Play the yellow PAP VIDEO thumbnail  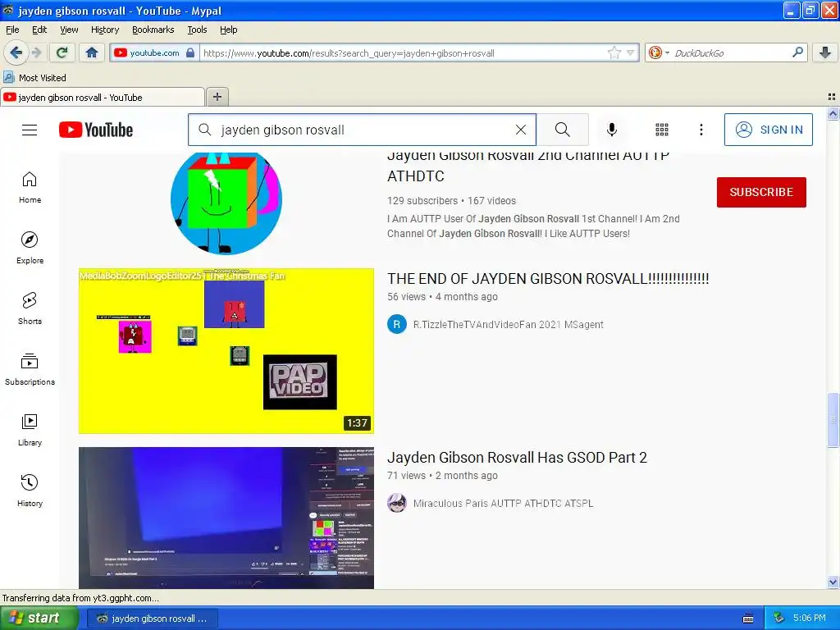click(x=226, y=351)
